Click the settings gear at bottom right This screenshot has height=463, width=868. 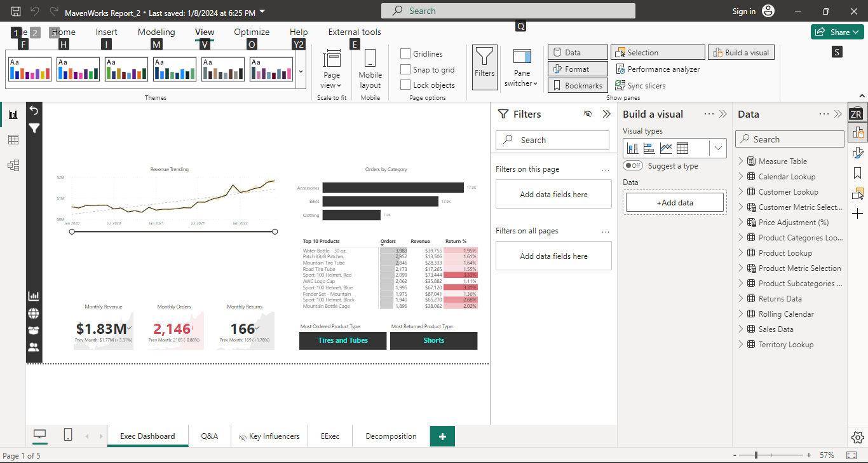857,437
